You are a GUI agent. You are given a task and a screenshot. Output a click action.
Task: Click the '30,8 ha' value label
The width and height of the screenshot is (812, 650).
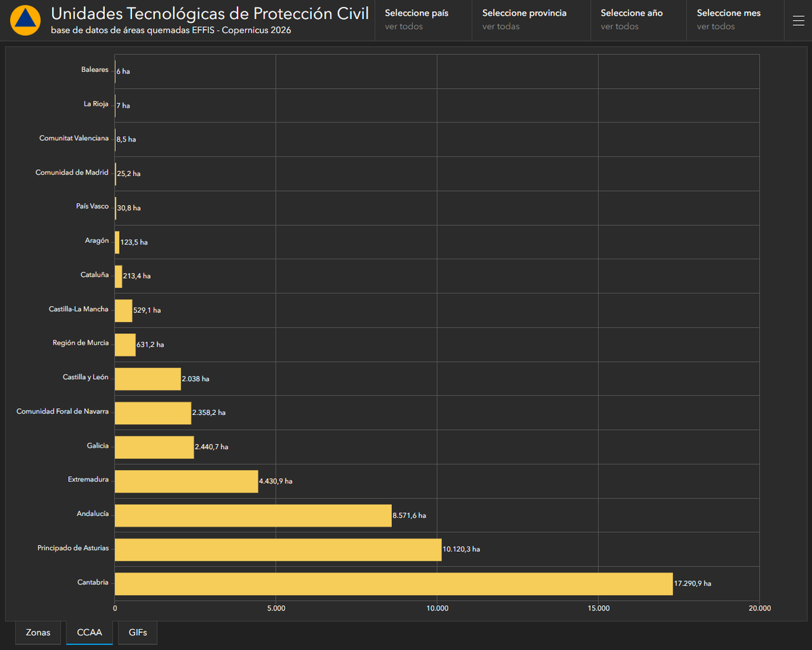(x=129, y=208)
